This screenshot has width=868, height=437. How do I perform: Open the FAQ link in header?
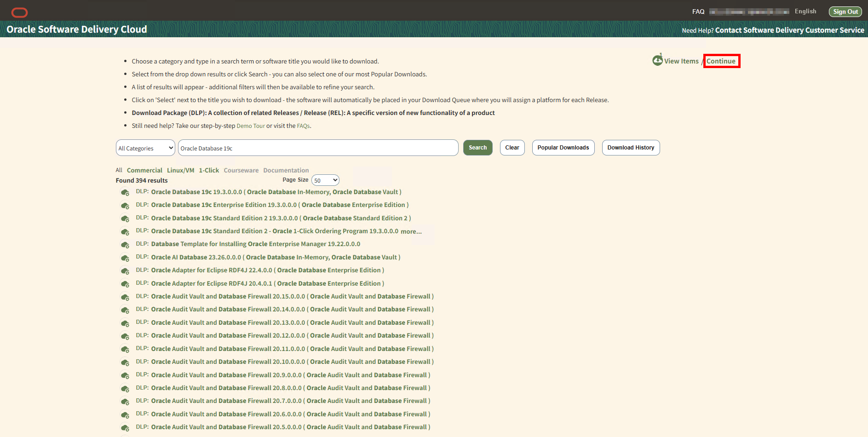pyautogui.click(x=698, y=11)
